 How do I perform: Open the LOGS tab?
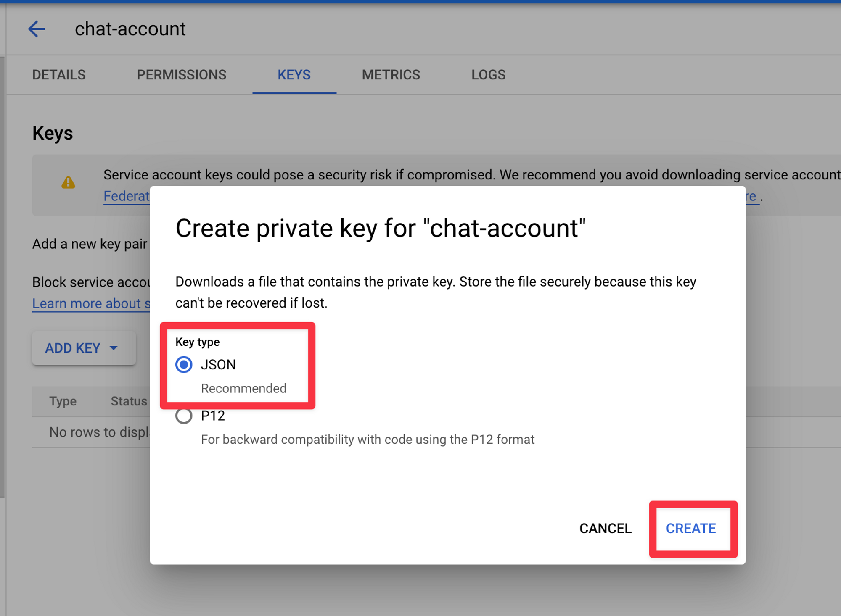click(488, 75)
